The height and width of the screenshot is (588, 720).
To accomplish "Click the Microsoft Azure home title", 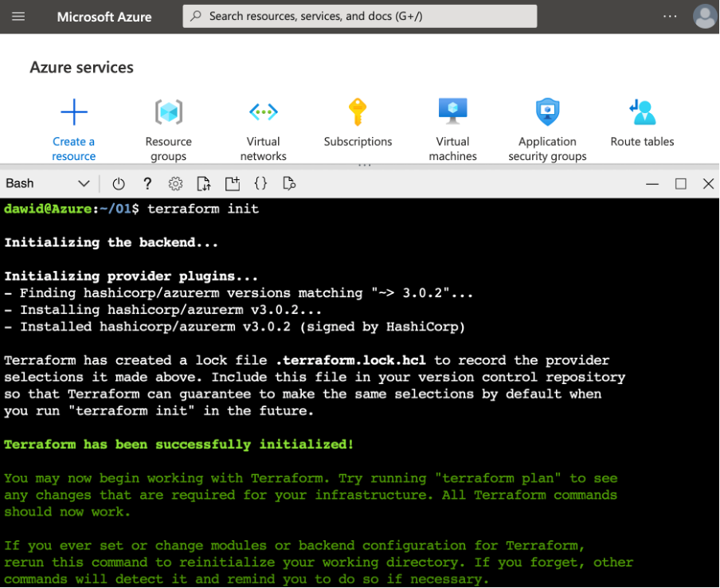I will coord(104,17).
